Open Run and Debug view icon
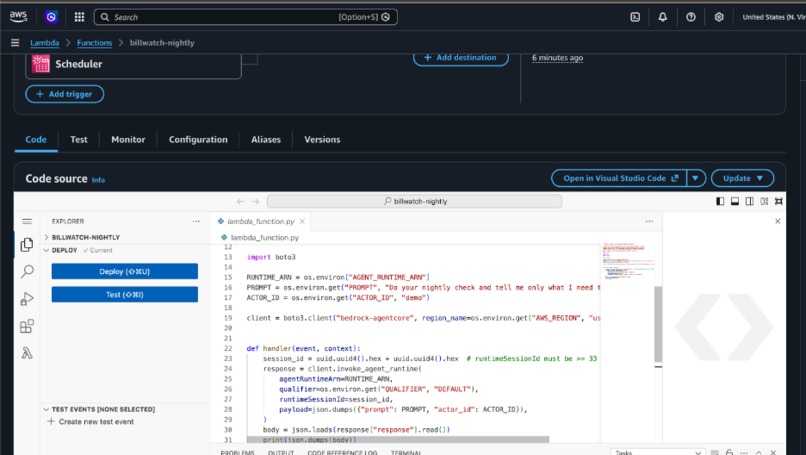The height and width of the screenshot is (455, 806). point(27,299)
